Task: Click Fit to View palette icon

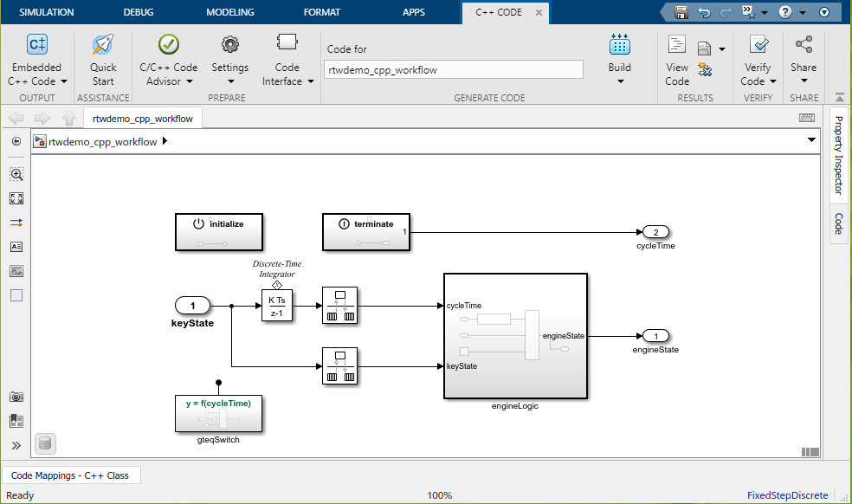Action: point(16,198)
